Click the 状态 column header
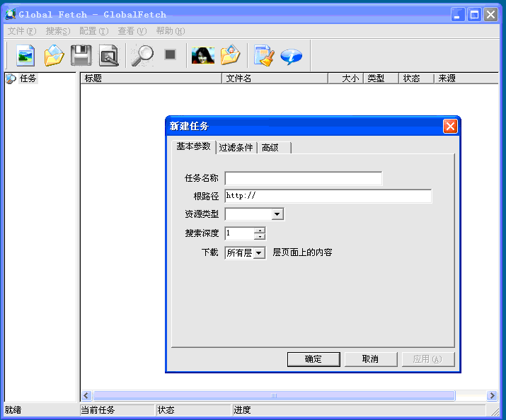506x420 pixels. [x=417, y=78]
